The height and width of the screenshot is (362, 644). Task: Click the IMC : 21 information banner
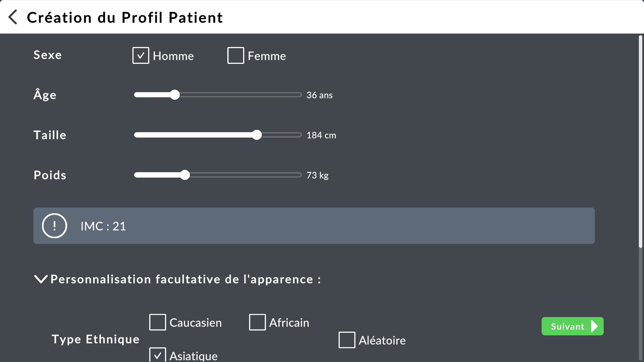click(x=314, y=226)
